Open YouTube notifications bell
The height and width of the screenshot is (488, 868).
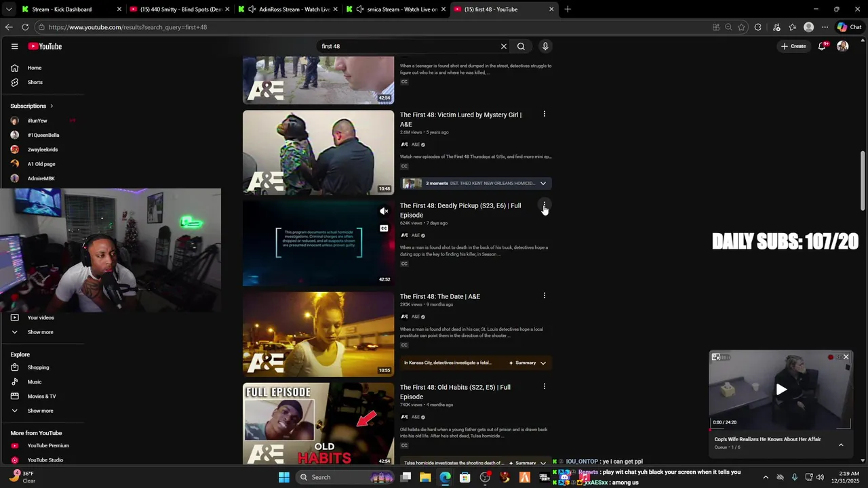click(822, 46)
